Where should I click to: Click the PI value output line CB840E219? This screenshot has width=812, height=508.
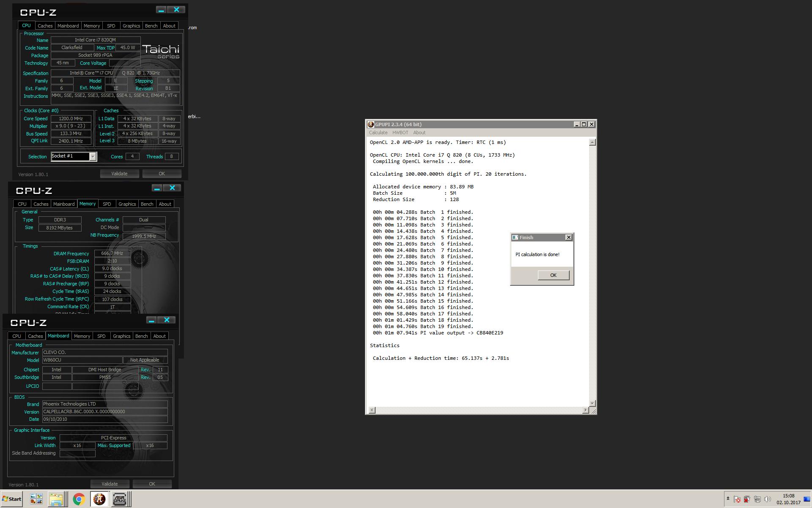(x=438, y=333)
